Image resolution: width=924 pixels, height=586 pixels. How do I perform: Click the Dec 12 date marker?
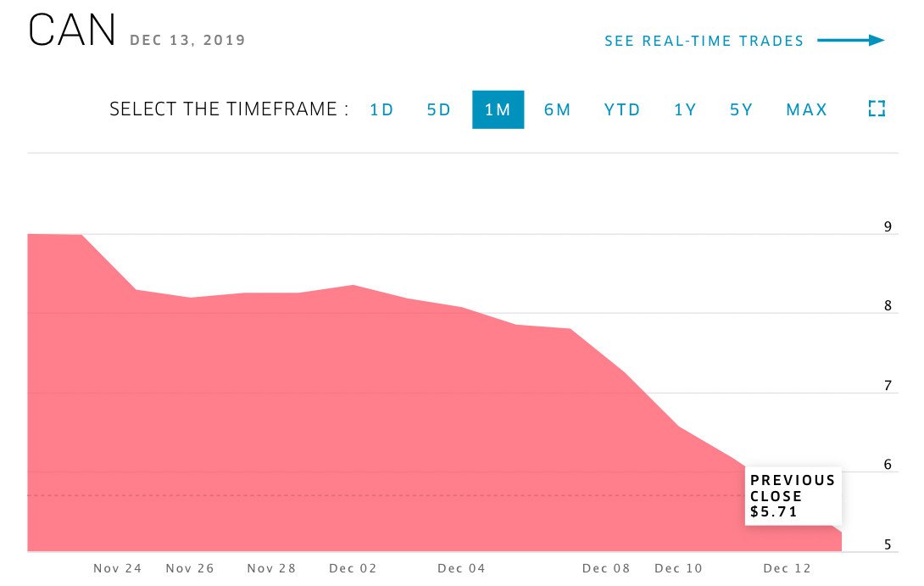[788, 568]
